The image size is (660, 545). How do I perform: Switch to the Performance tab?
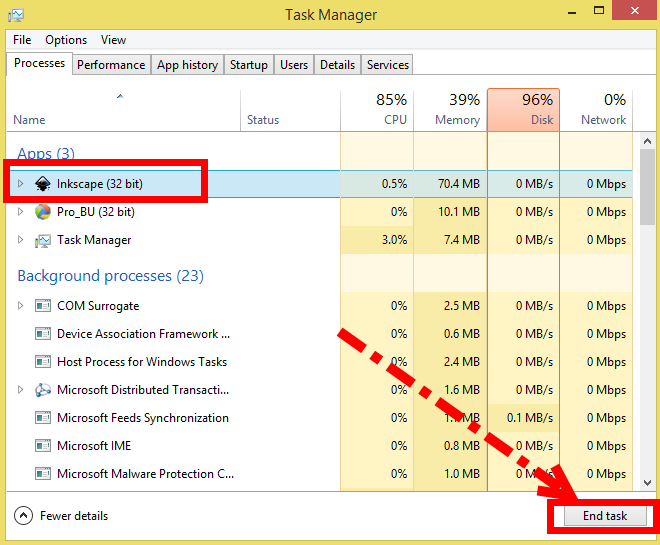[x=111, y=65]
